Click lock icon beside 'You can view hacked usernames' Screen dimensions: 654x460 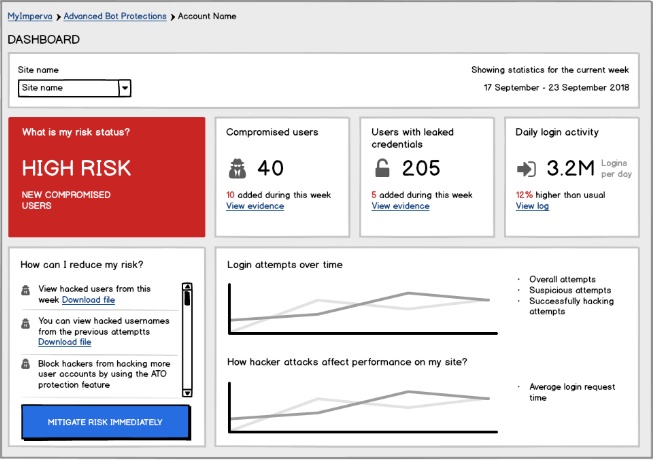pos(25,325)
